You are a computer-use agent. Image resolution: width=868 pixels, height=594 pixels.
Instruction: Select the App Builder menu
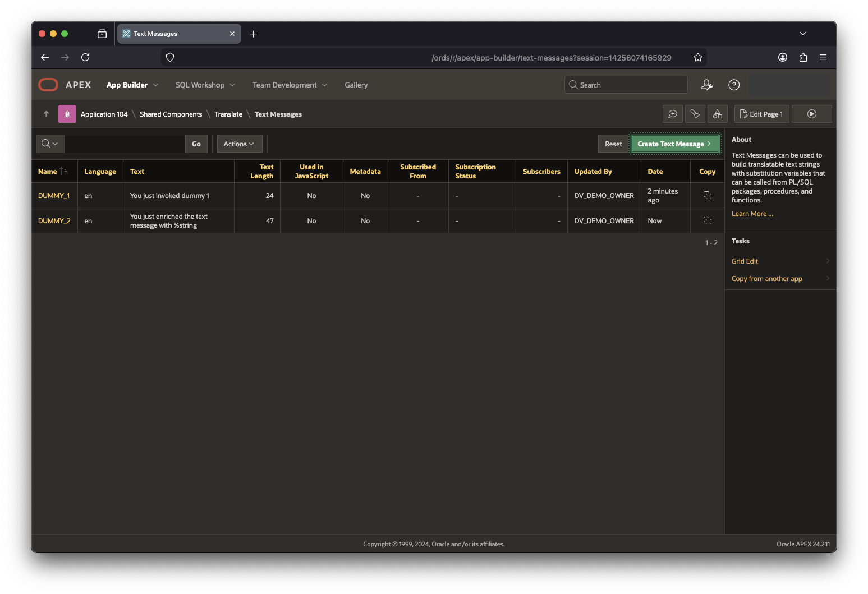click(x=127, y=85)
